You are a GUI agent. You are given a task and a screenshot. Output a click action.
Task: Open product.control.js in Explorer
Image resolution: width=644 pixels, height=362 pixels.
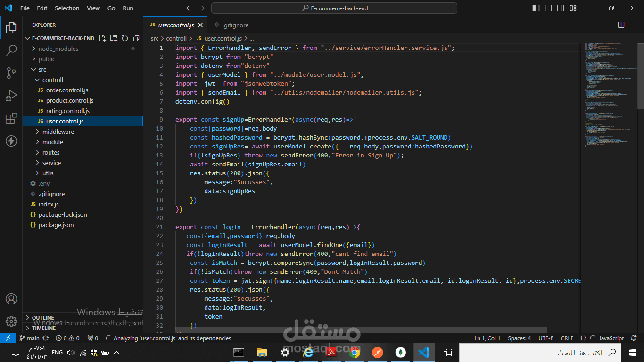(x=83, y=100)
